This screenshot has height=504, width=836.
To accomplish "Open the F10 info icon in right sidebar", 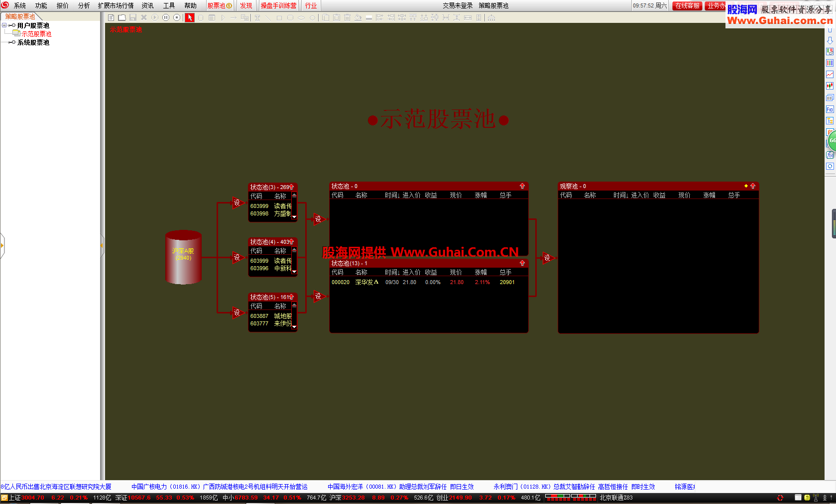I will pos(830,109).
